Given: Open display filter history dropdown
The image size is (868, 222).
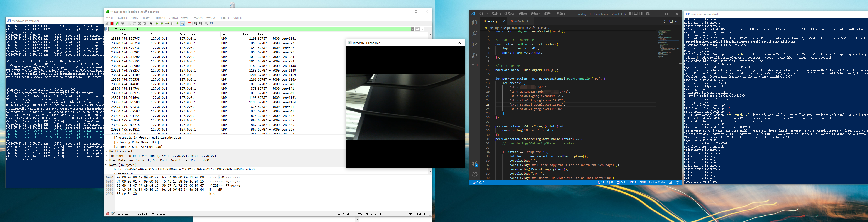Looking at the screenshot, I should 422,29.
